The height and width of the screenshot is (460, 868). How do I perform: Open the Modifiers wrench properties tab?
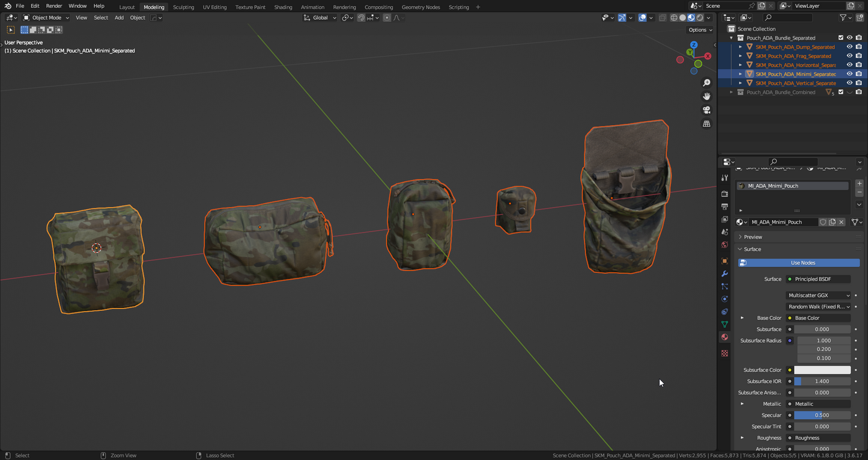[724, 274]
